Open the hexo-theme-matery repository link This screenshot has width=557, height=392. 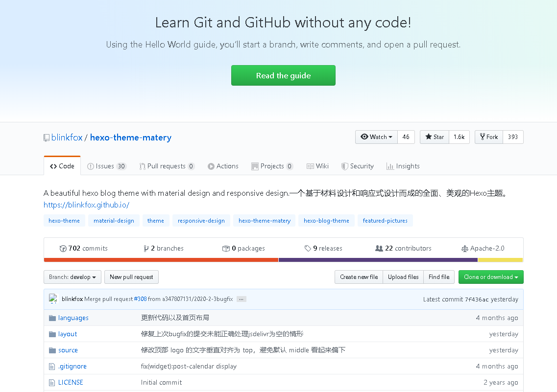coord(131,138)
